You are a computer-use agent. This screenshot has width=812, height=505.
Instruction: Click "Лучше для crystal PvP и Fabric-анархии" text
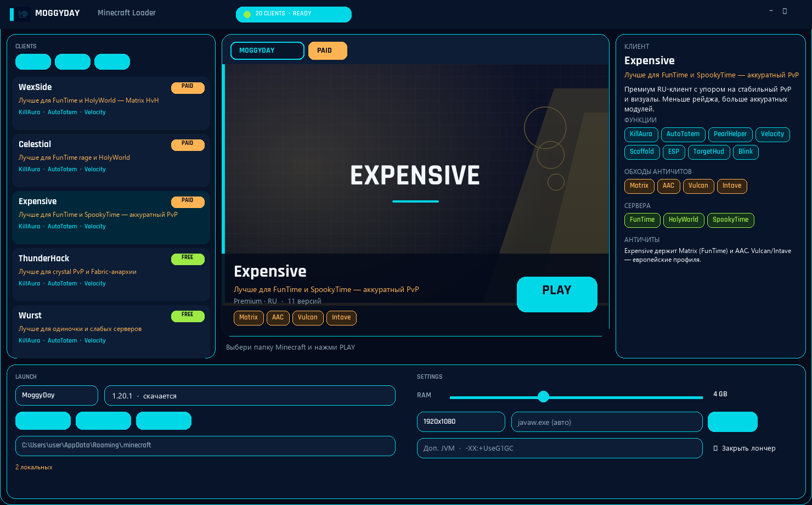tap(78, 272)
